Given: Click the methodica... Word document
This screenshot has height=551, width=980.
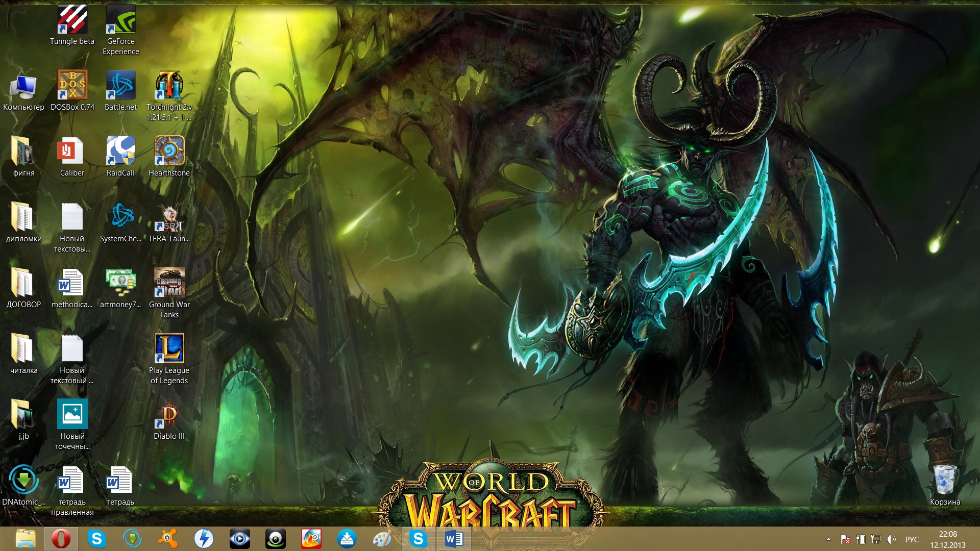Looking at the screenshot, I should (x=72, y=288).
